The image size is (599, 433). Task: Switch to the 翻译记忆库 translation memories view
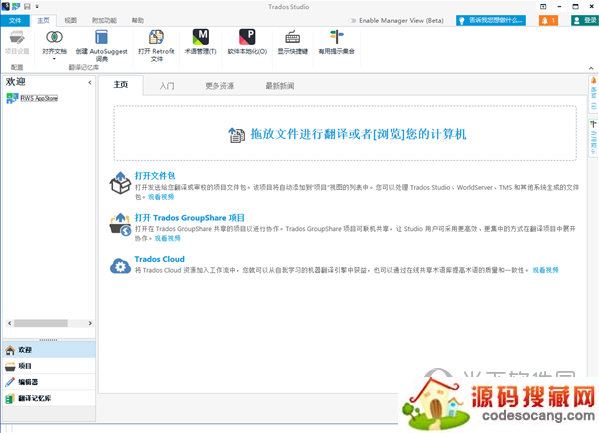pyautogui.click(x=49, y=398)
